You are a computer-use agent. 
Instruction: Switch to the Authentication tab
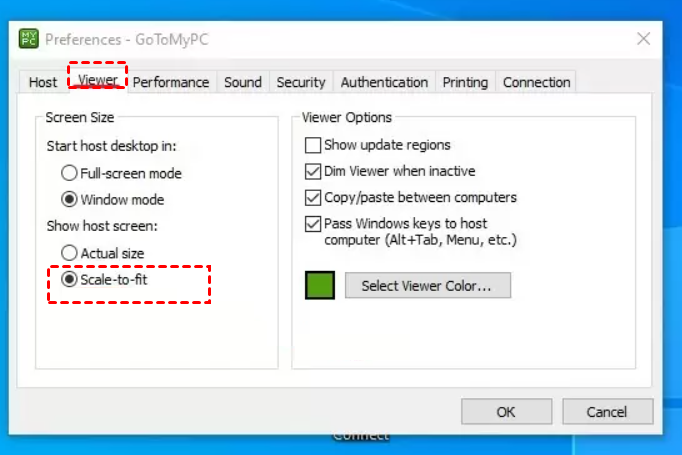tap(384, 82)
